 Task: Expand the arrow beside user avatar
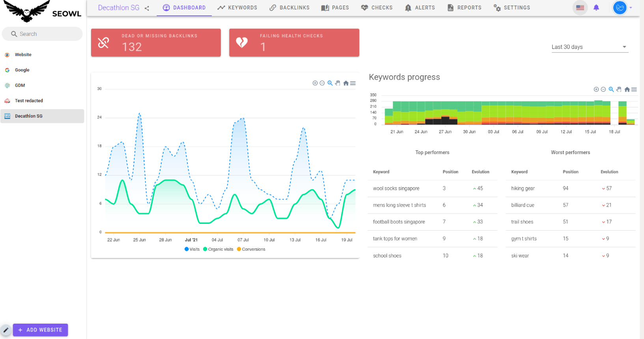click(x=631, y=7)
